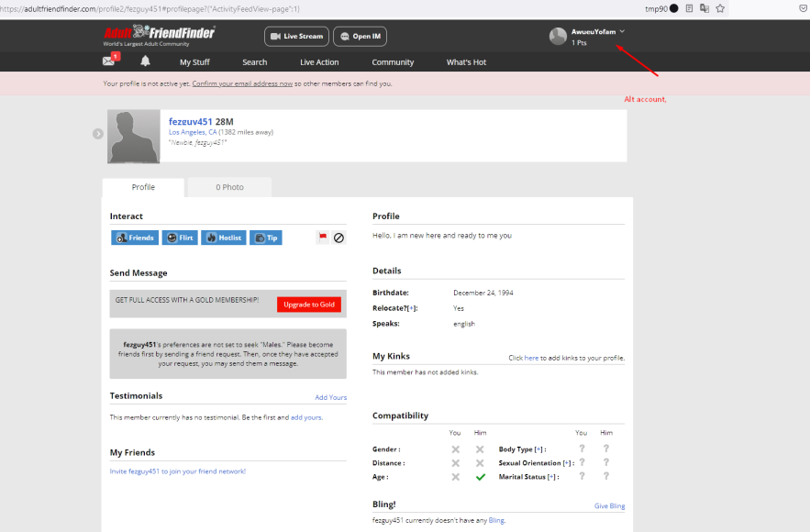Click the 'tmp90' container label in the address bar
810x532 pixels.
657,8
